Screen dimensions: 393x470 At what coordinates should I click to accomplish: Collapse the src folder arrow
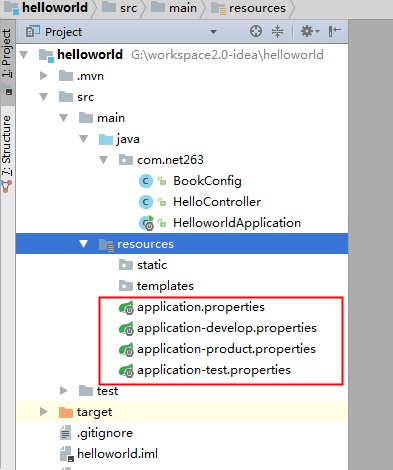tap(44, 97)
